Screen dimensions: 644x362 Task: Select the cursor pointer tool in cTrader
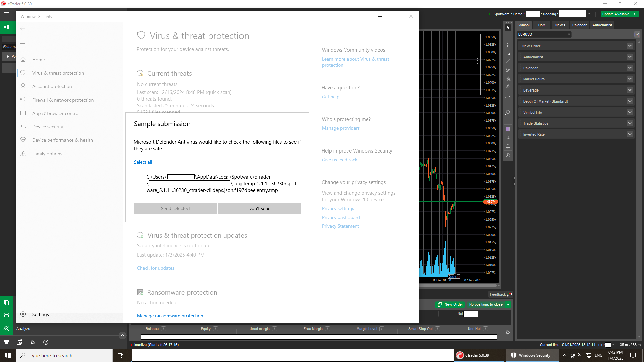508,28
